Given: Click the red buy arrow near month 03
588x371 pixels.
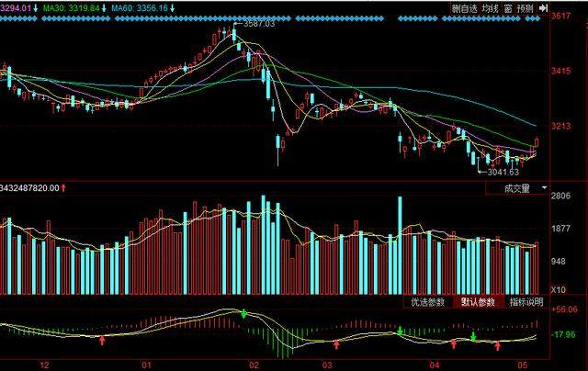Looking at the screenshot, I should [x=337, y=345].
